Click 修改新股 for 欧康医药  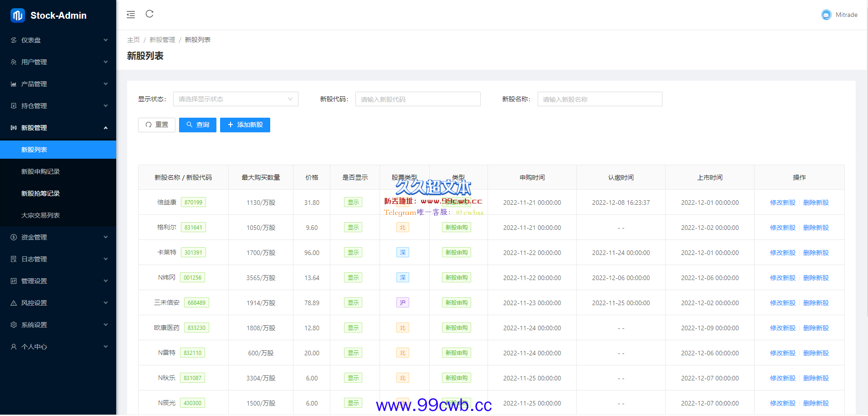coord(783,328)
